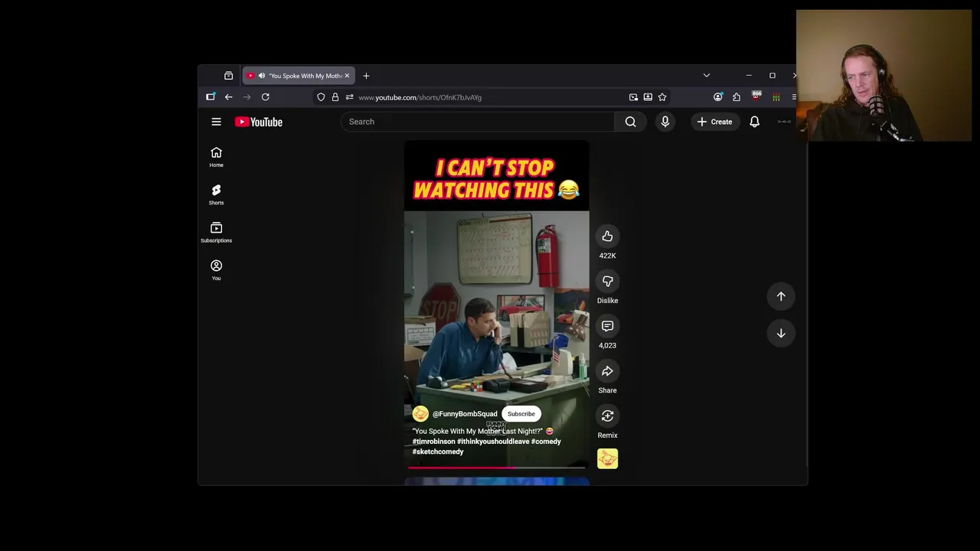Go to the next short with the down arrow
Image resolution: width=980 pixels, height=551 pixels.
[x=781, y=333]
